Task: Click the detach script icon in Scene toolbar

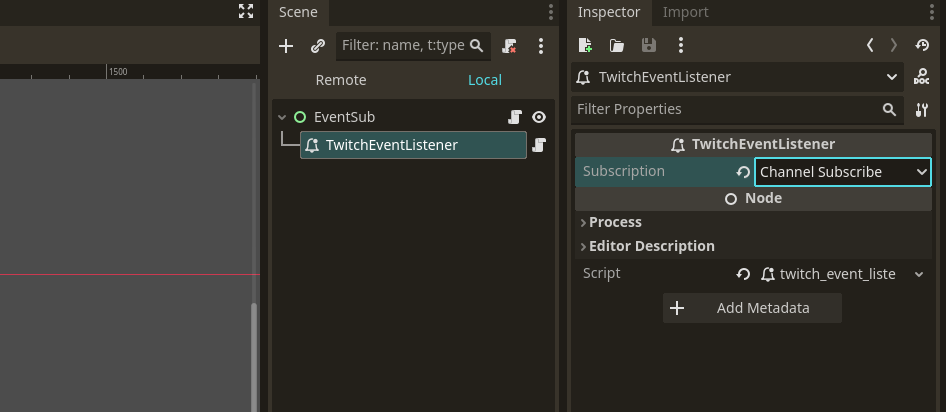Action: (x=509, y=46)
